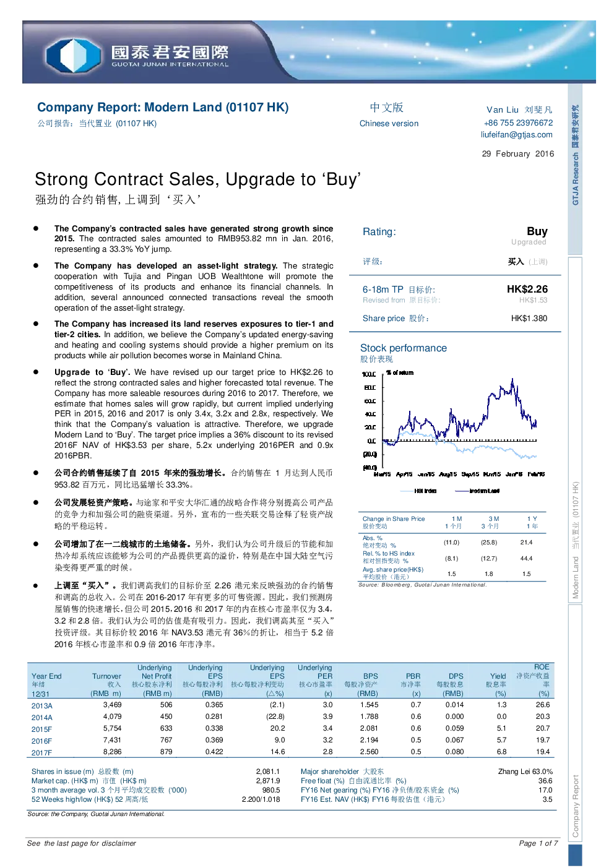Viewport: 614px width, 868px height.
Task: Click the FY16 Net gearing value 17.0
Action: coord(545,791)
